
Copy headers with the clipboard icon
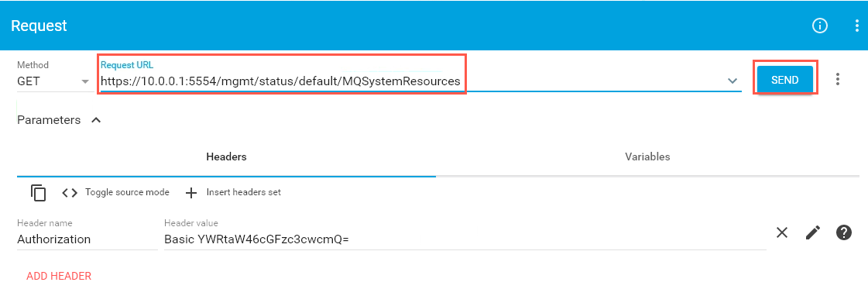38,193
